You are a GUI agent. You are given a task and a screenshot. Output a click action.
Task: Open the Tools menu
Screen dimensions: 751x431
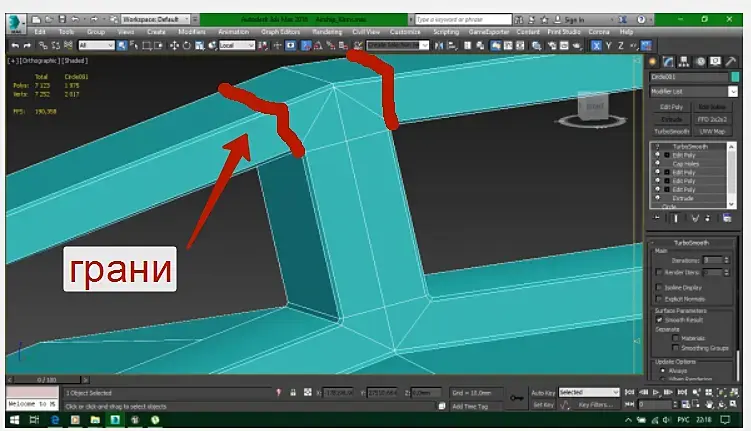coord(66,32)
